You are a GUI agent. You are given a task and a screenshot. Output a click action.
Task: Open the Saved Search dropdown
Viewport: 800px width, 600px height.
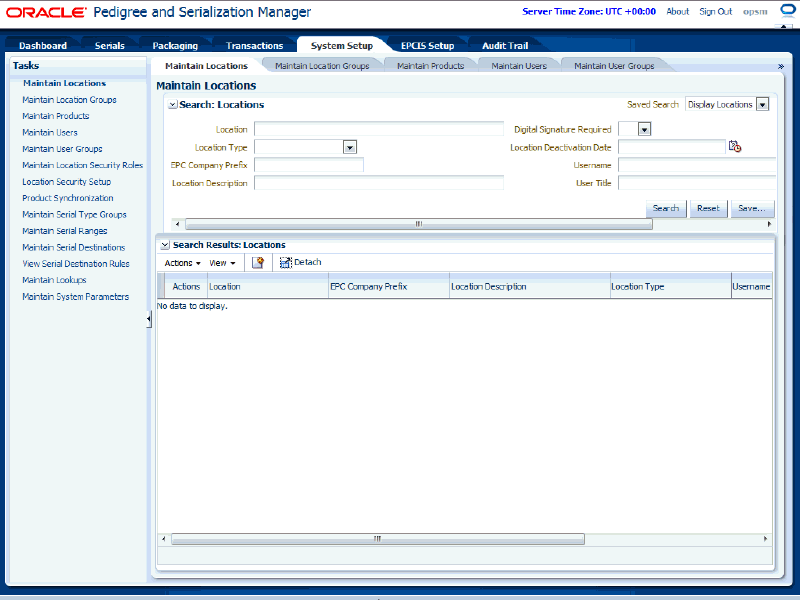coord(762,105)
